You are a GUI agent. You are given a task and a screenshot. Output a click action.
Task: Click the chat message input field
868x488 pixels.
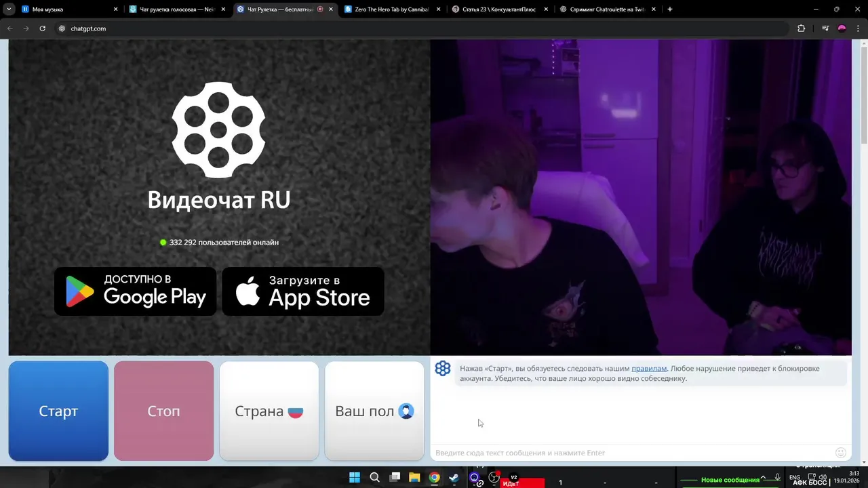(x=631, y=453)
